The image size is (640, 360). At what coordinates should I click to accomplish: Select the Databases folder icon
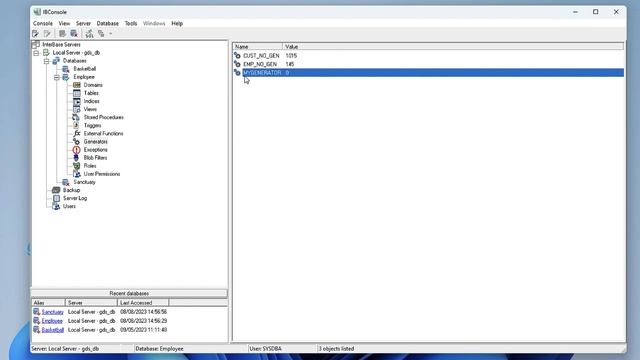pyautogui.click(x=56, y=61)
